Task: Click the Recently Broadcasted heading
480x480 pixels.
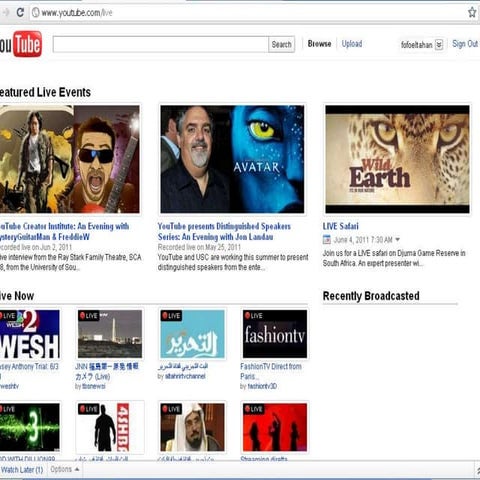Action: coord(371,296)
